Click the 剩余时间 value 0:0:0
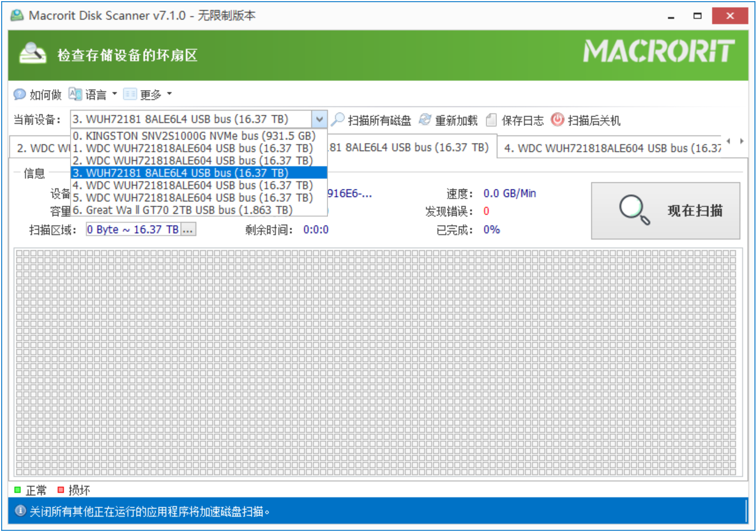This screenshot has width=756, height=532. coord(316,230)
